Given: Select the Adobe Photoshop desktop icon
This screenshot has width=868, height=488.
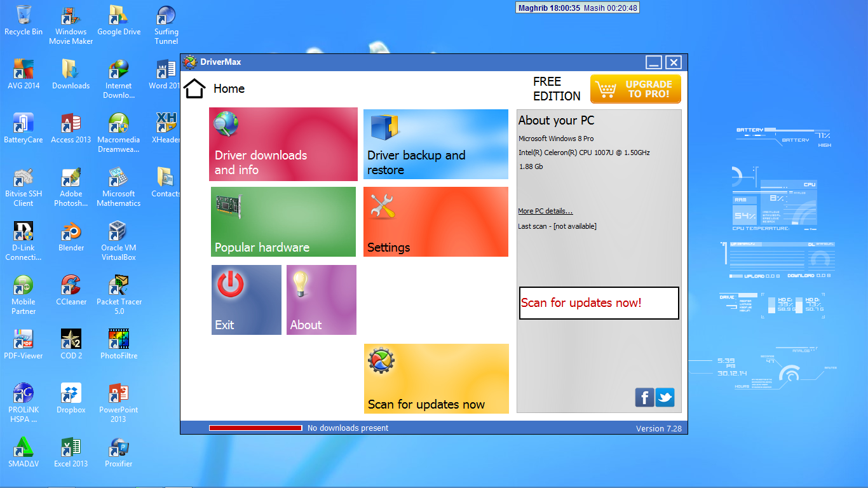Looking at the screenshot, I should pos(71,187).
